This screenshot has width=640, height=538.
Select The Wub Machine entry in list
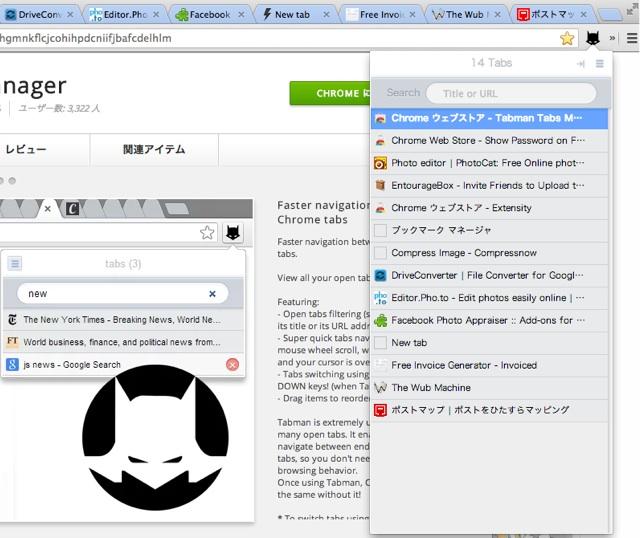tap(489, 388)
